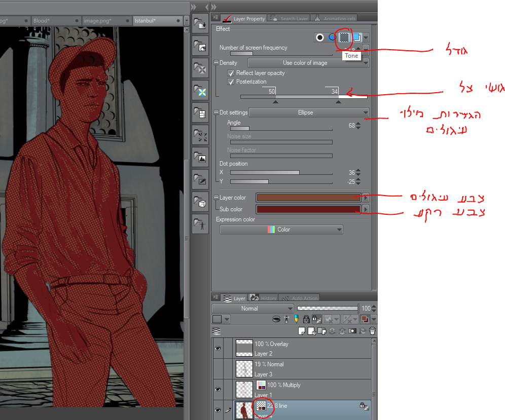505x420 pixels.
Task: Switch to the Search Layer tab
Action: (290, 19)
